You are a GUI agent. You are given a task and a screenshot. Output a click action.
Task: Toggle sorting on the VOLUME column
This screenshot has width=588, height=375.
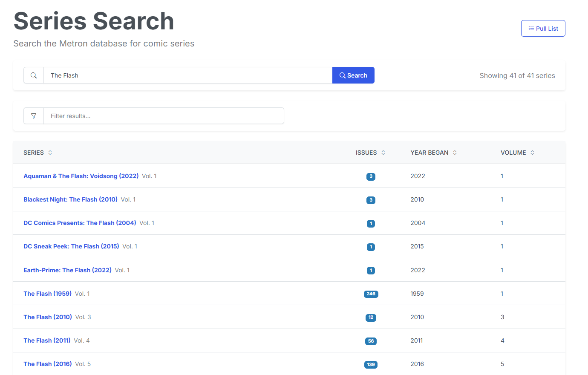[514, 152]
